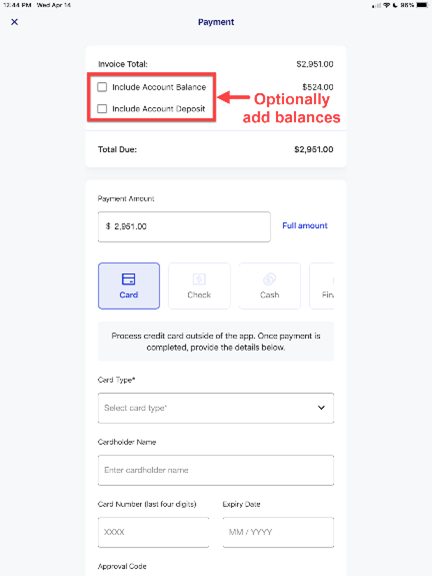Open the Select card type dropdown

point(216,408)
